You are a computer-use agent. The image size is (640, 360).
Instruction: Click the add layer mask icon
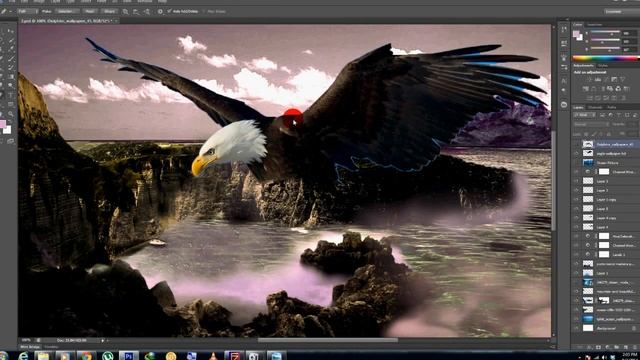tap(598, 347)
